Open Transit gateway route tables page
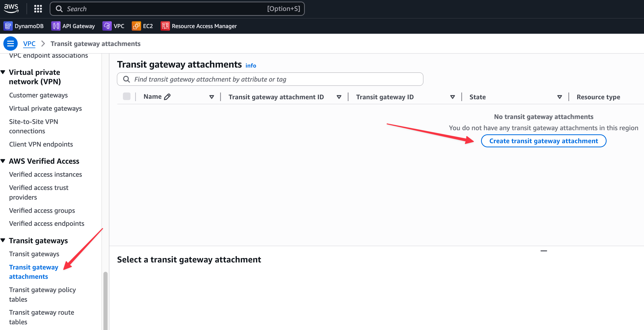 pyautogui.click(x=41, y=317)
